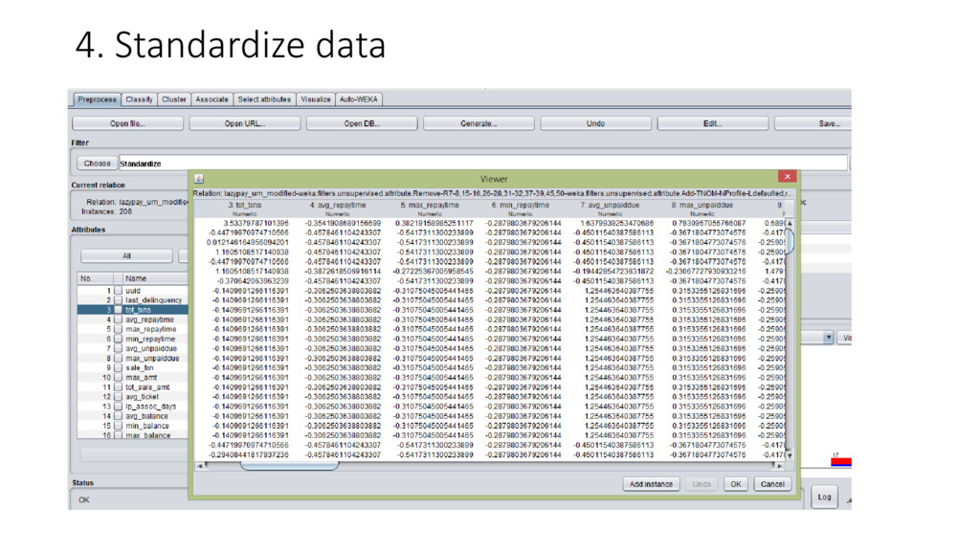Tick the avg_ticket attribute checkbox

point(118,397)
